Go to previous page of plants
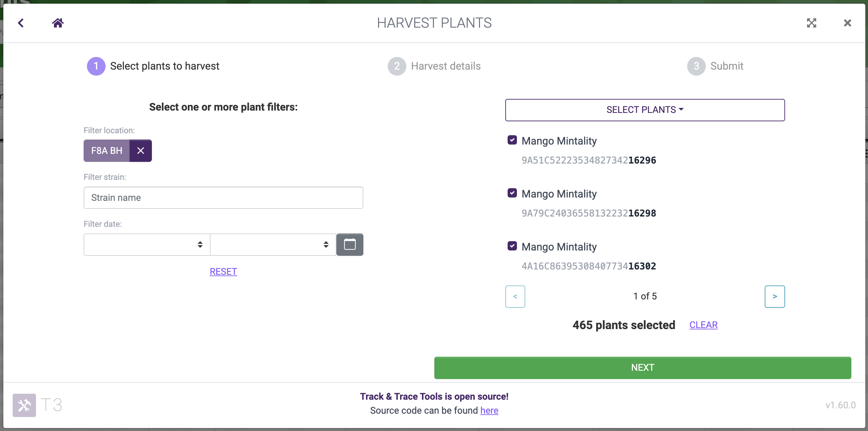The height and width of the screenshot is (431, 868). point(515,296)
